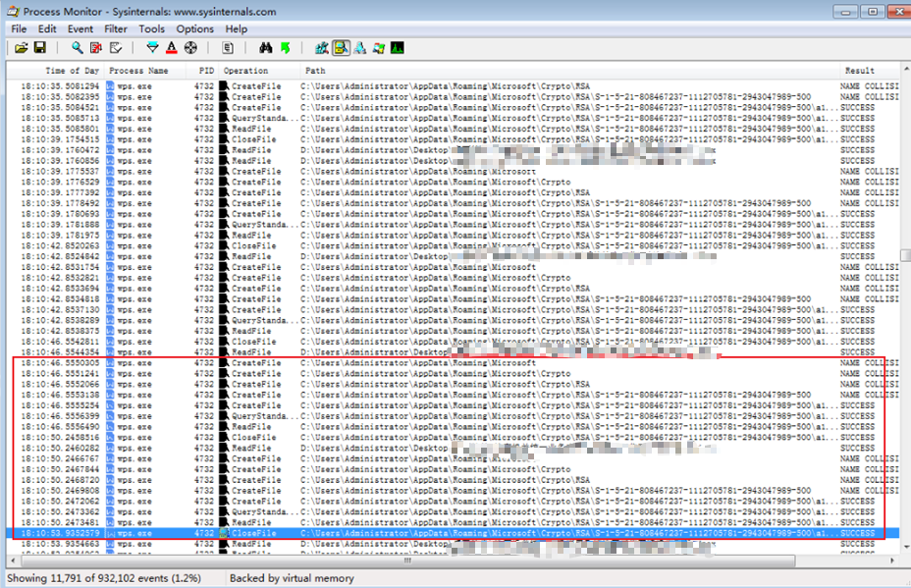Toggle Show Profiling Events graph icon

(398, 48)
